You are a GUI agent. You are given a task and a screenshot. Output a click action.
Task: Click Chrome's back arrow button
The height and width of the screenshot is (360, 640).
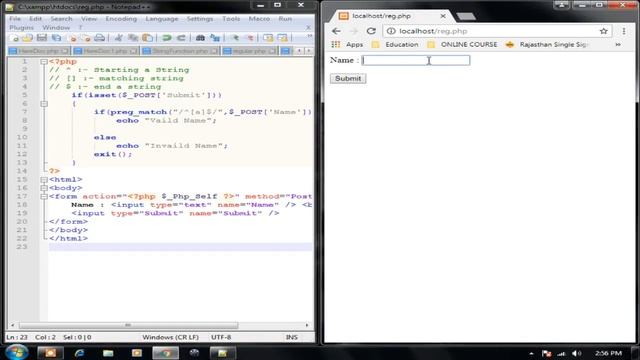click(336, 31)
